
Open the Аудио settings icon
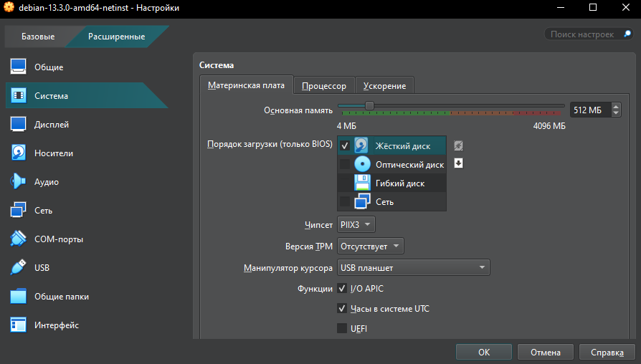point(19,182)
